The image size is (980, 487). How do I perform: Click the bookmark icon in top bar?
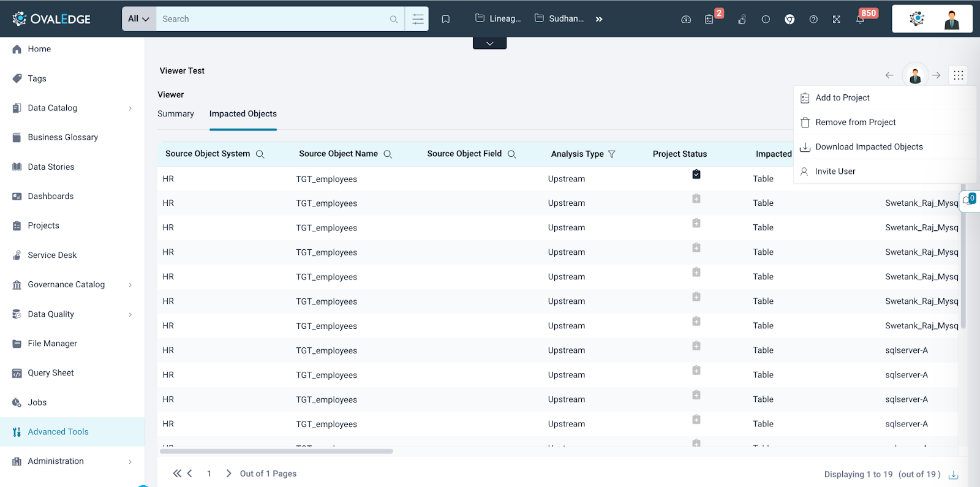coord(446,20)
